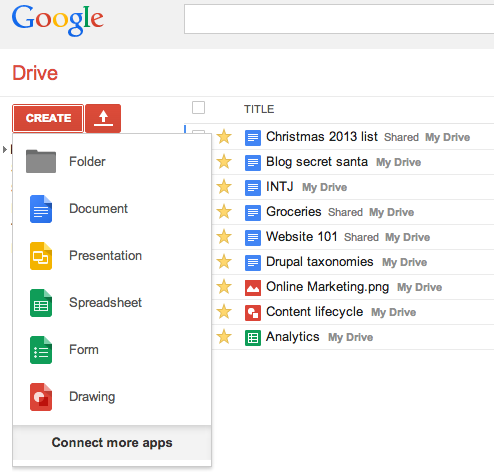This screenshot has width=494, height=473.
Task: Open the Website 101 document
Action: (x=302, y=237)
